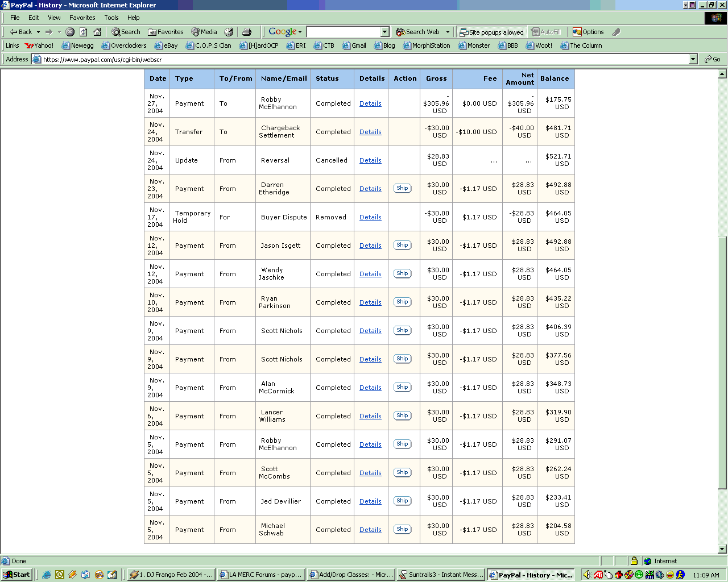Print the page with the printer icon

(x=247, y=32)
